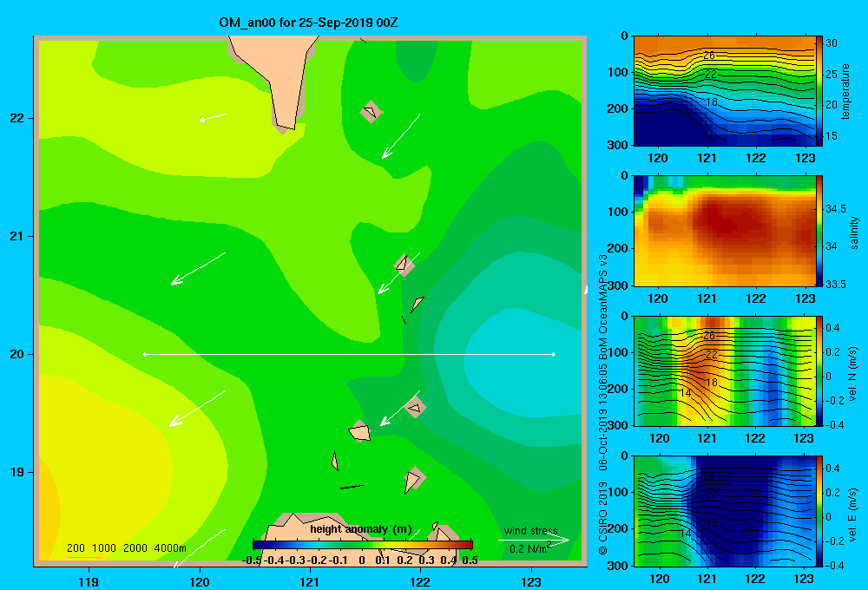Click the vertical 'salinity' axis label

(854, 233)
